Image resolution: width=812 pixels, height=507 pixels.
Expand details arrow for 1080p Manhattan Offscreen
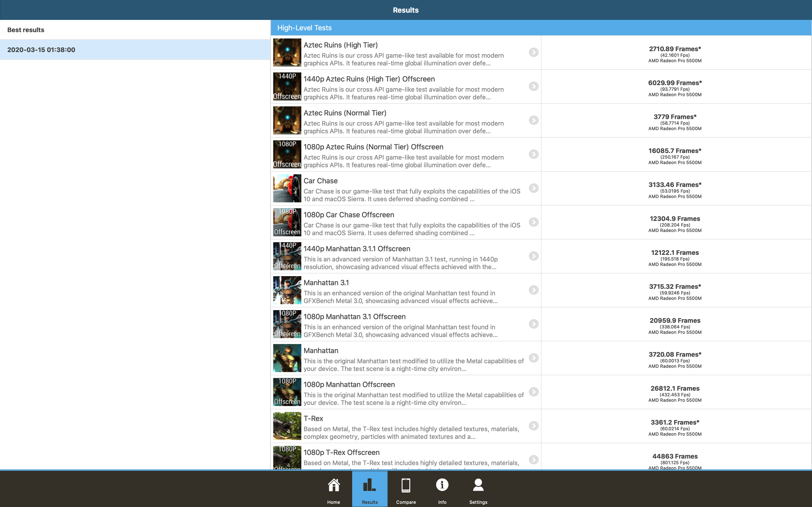534,392
